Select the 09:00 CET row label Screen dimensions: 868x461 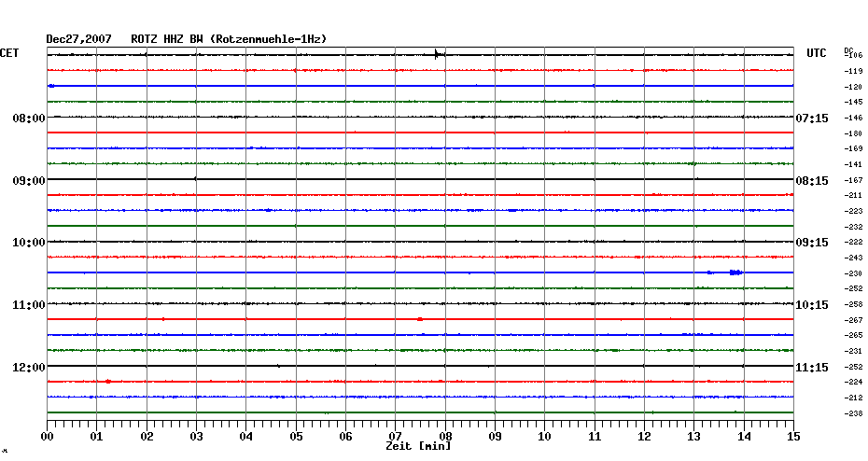[29, 181]
